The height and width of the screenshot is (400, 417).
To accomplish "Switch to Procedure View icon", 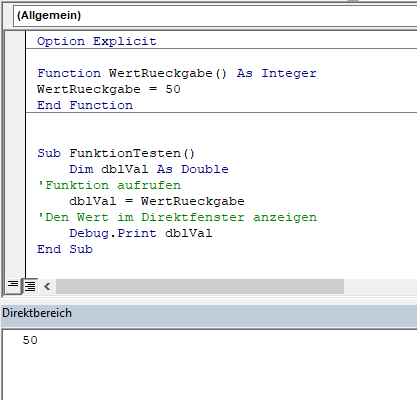I will click(x=13, y=286).
